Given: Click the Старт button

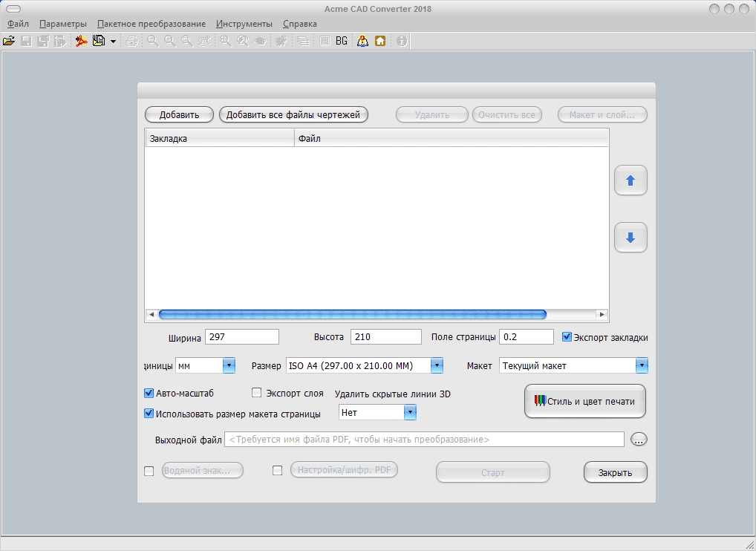Looking at the screenshot, I should [493, 472].
